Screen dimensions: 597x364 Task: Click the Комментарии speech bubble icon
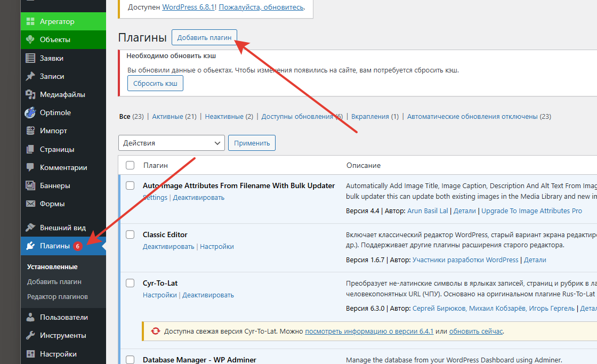(30, 167)
